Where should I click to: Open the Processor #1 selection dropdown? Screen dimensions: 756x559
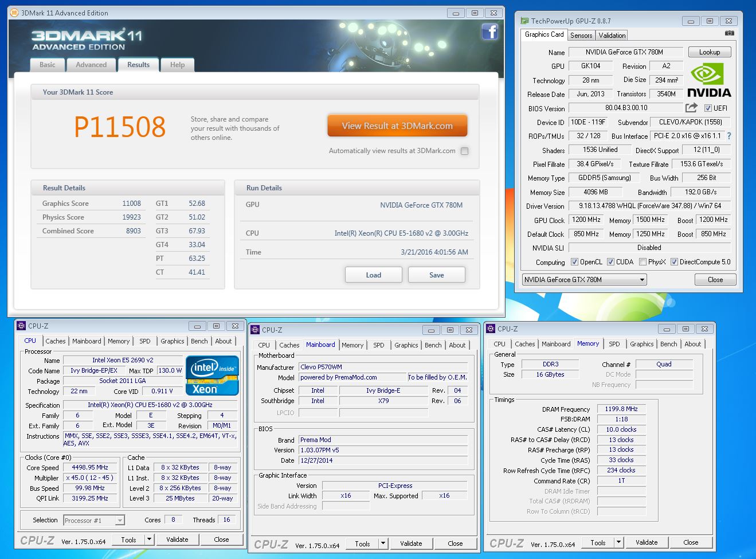point(94,520)
